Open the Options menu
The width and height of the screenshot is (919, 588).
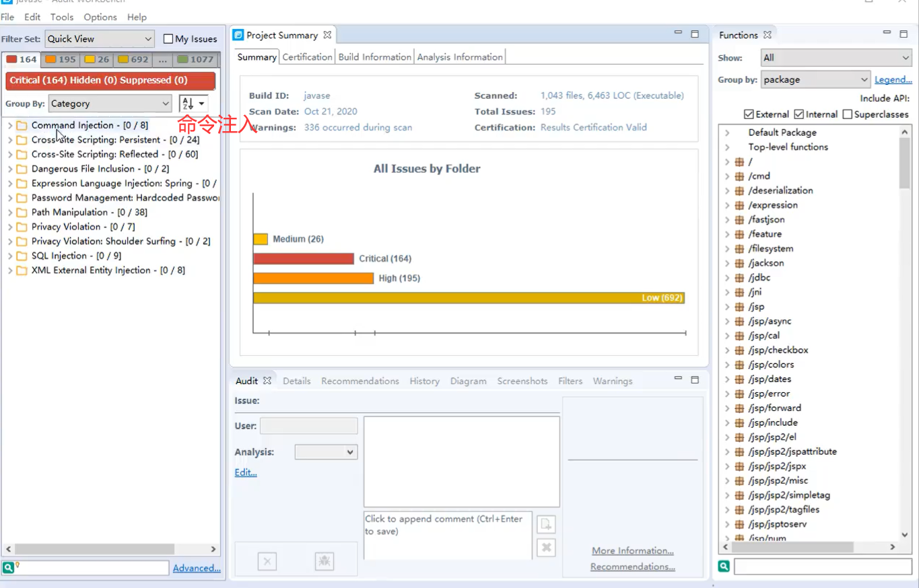point(100,17)
